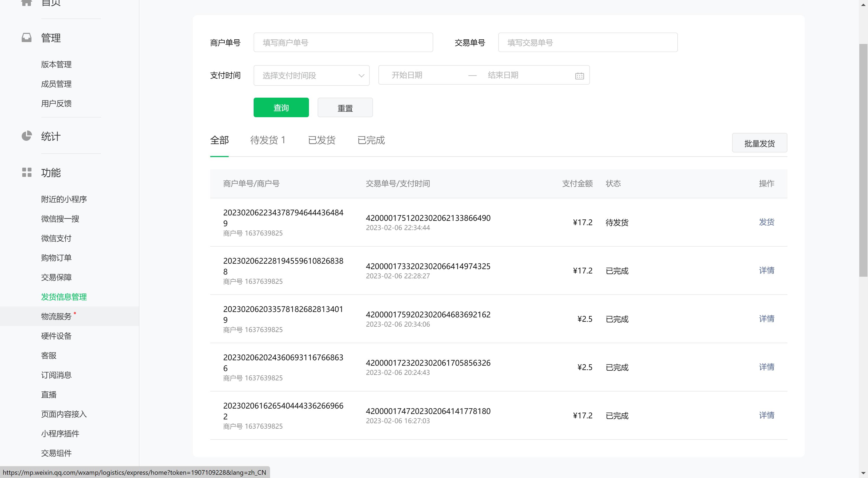Click transaction number 4200001733202302066414974325
This screenshot has width=868, height=478.
tap(428, 266)
